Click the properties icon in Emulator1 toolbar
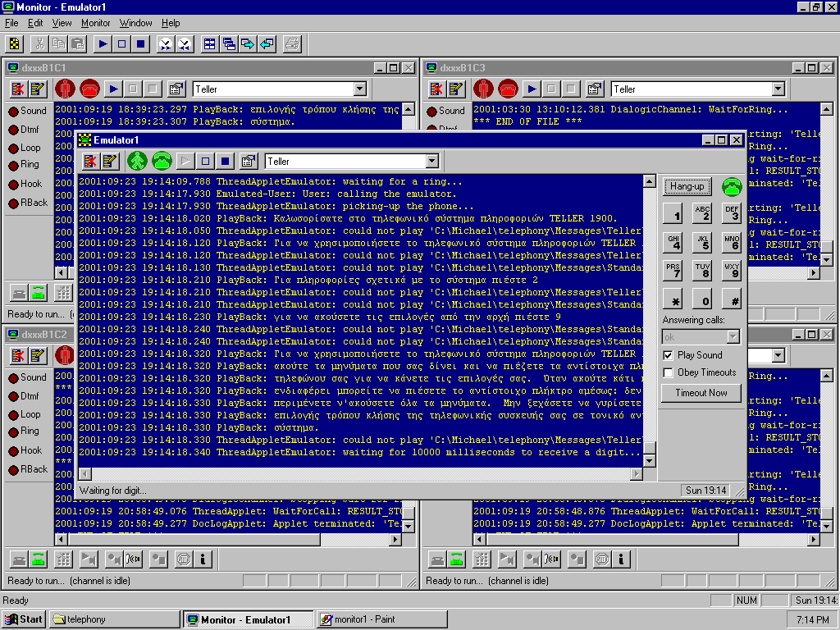This screenshot has width=840, height=630. click(249, 162)
